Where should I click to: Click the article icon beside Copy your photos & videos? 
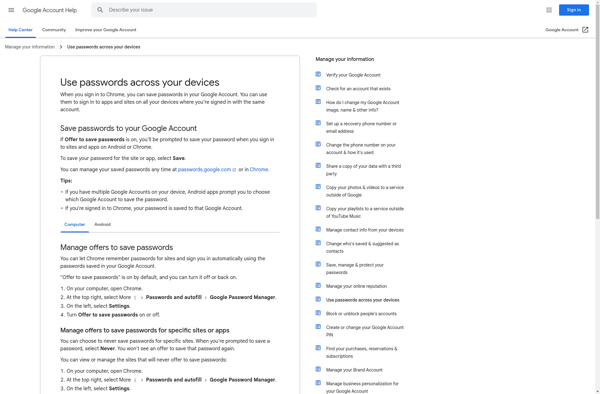pyautogui.click(x=318, y=187)
